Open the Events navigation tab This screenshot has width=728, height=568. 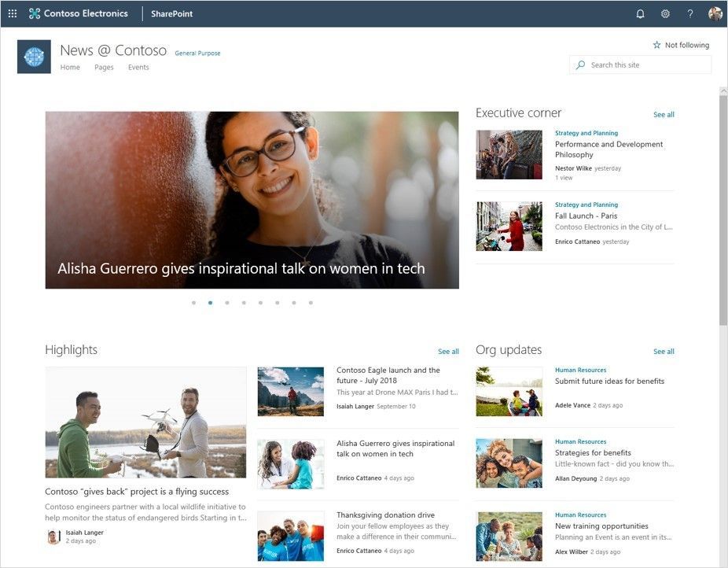click(138, 67)
